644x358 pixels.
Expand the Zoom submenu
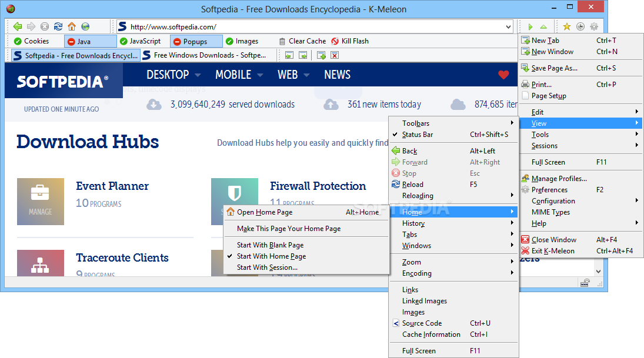pos(453,262)
